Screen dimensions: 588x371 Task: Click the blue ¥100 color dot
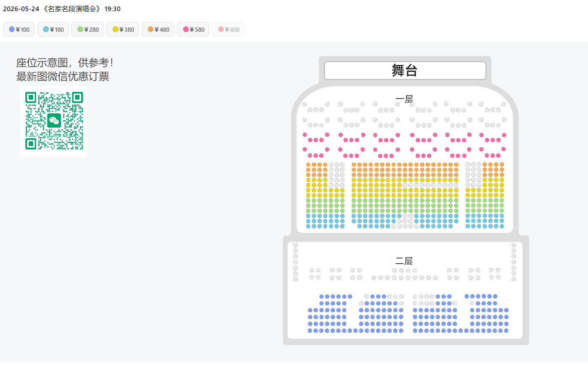pos(12,30)
